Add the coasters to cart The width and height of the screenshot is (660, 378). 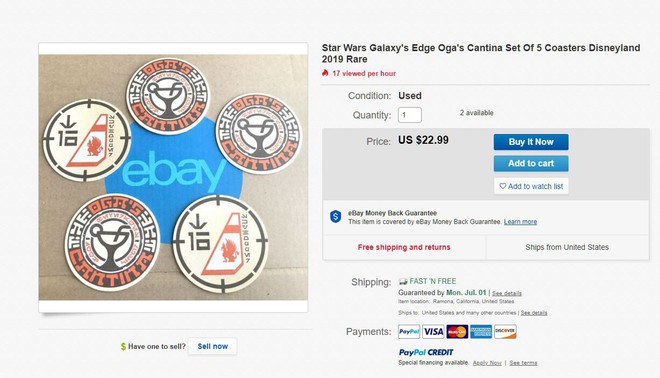click(x=531, y=163)
